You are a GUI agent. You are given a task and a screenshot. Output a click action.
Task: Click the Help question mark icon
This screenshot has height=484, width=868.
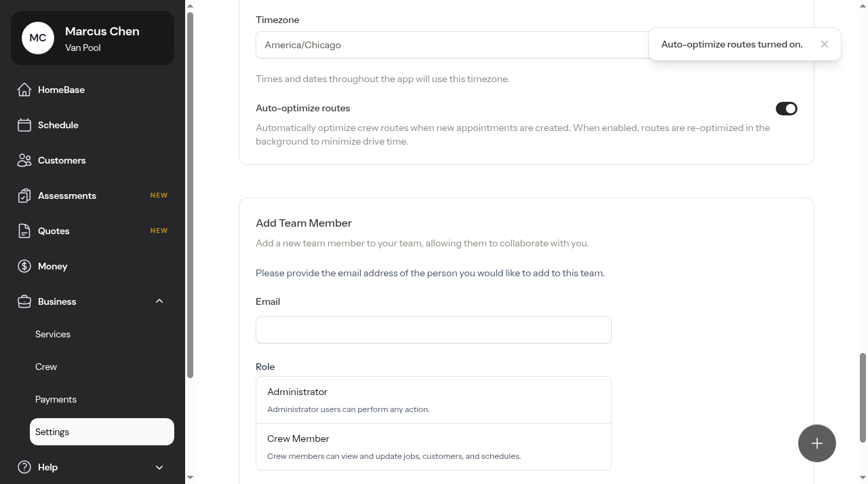24,467
